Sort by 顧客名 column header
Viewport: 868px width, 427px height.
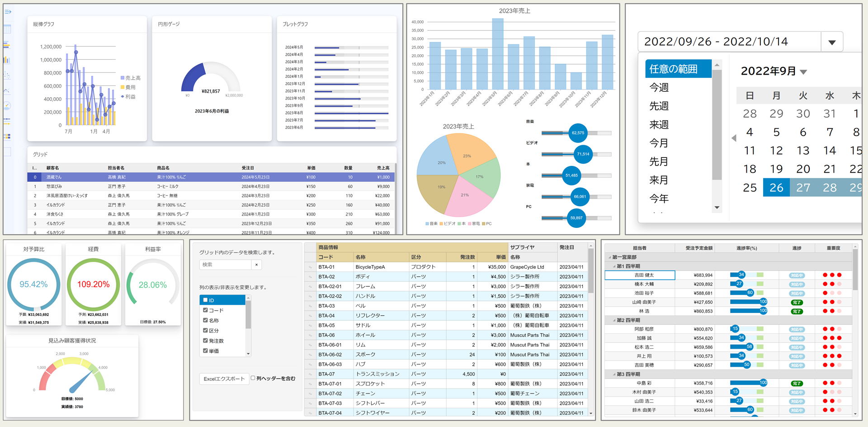[x=52, y=168]
